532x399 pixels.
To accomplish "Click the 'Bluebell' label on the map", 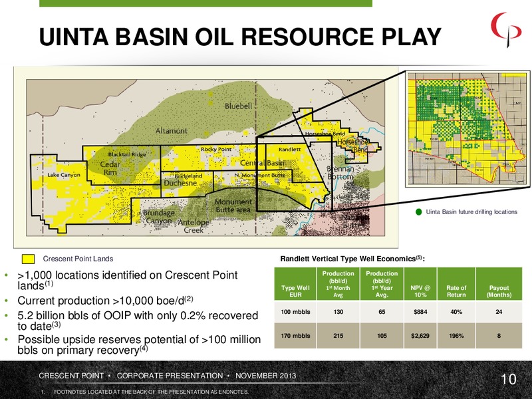I will (x=239, y=106).
